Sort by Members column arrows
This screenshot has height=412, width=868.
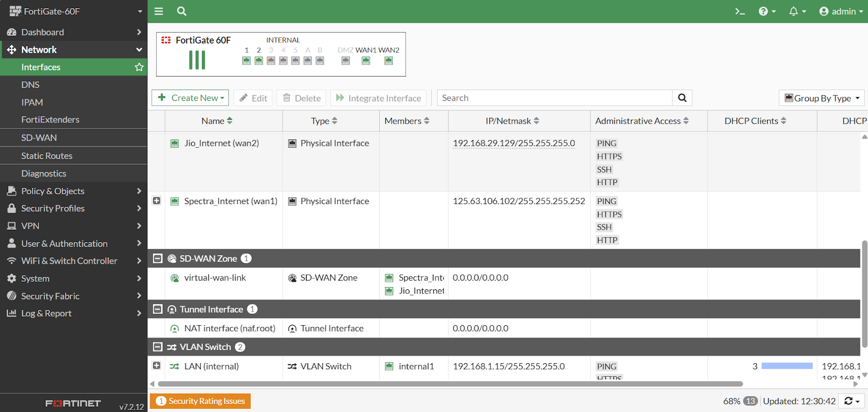coord(426,121)
